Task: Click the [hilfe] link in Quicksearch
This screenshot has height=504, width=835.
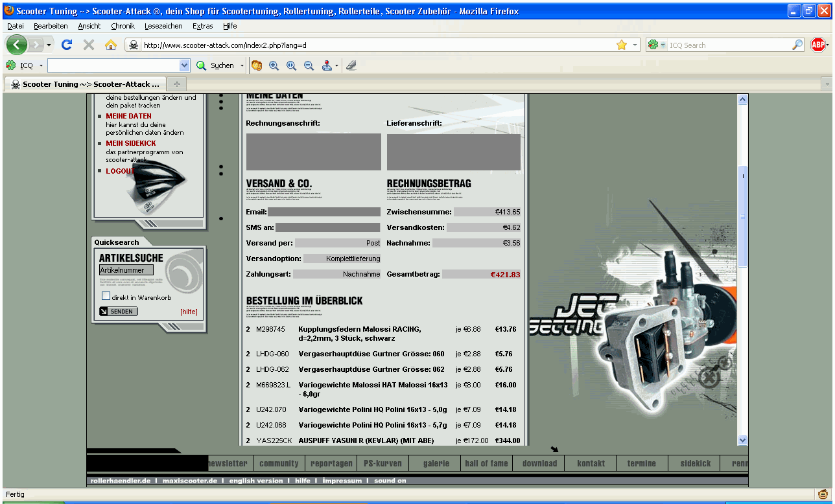Action: pos(189,312)
